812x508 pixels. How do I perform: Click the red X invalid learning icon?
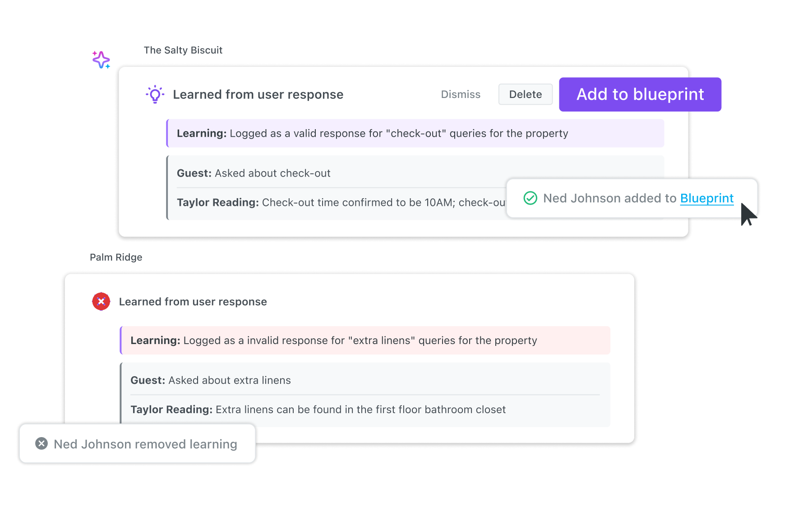(101, 301)
